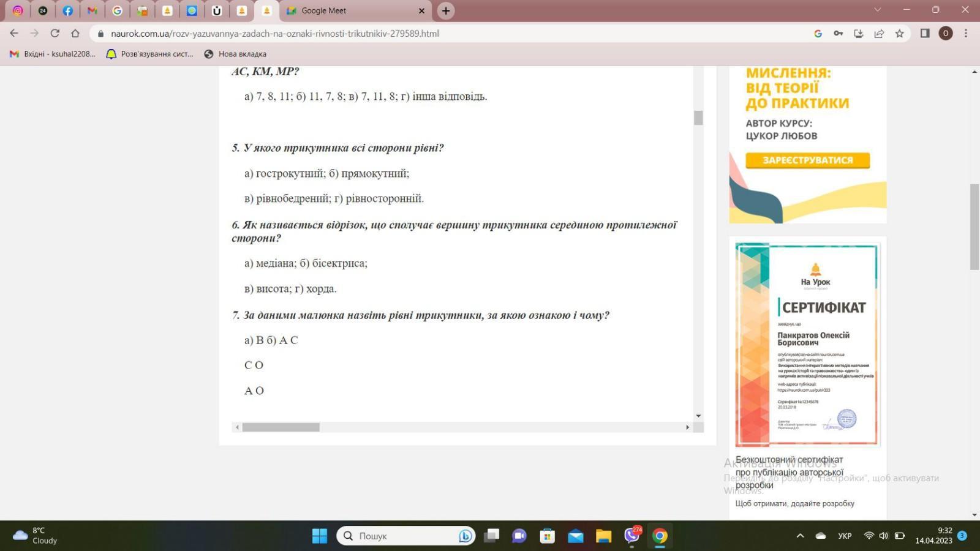Click the document's vertical scrollbar thumb

698,118
